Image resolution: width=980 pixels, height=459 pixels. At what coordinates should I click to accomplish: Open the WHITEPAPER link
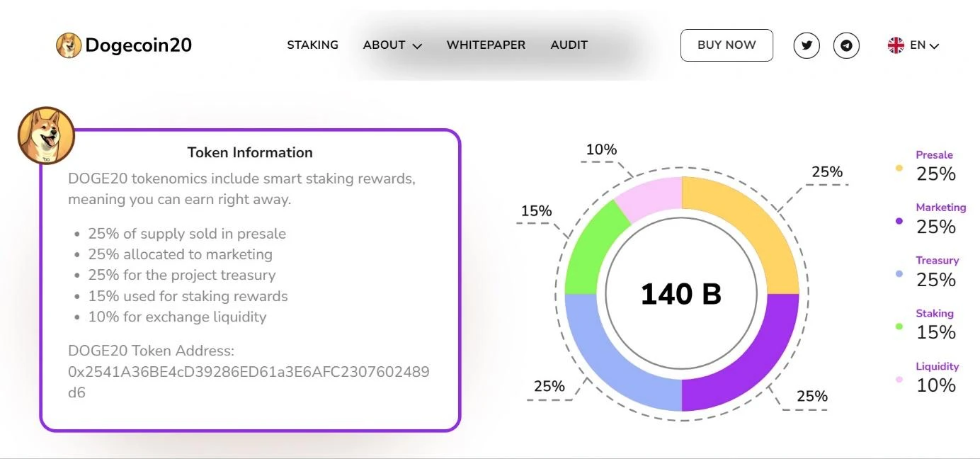486,45
